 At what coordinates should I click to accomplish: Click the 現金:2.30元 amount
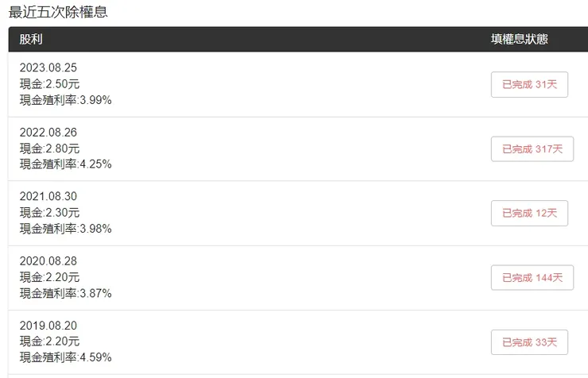pos(49,213)
